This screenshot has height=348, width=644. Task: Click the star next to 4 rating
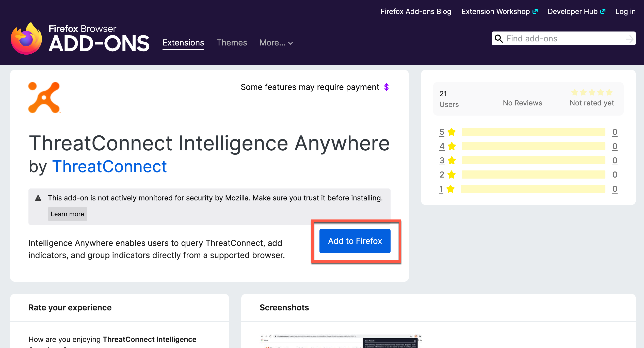(x=452, y=146)
